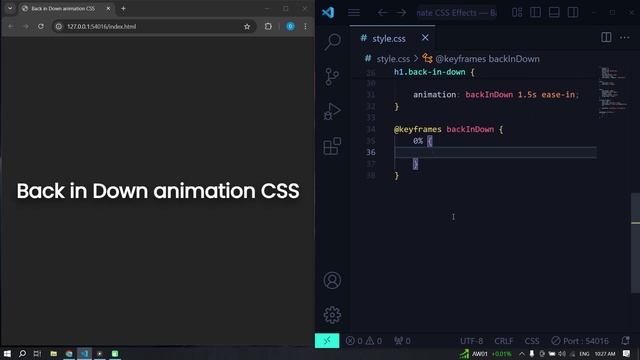Toggle the primary side bar visibility
This screenshot has width=640, height=360.
[536, 13]
